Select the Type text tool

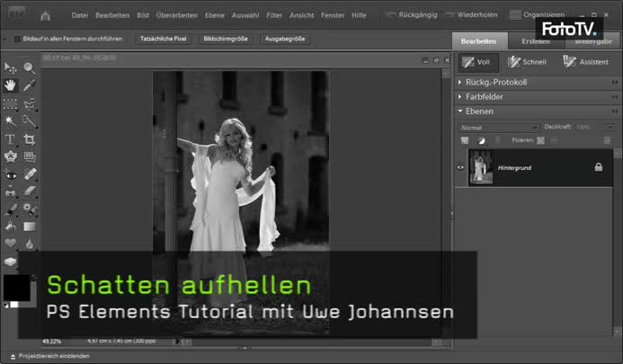(x=10, y=139)
